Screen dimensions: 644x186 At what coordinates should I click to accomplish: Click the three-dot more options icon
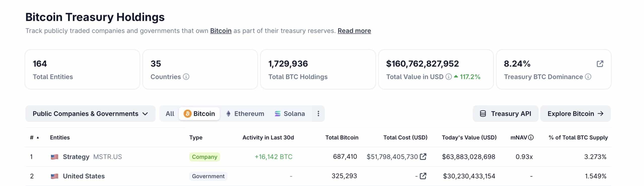(x=318, y=114)
